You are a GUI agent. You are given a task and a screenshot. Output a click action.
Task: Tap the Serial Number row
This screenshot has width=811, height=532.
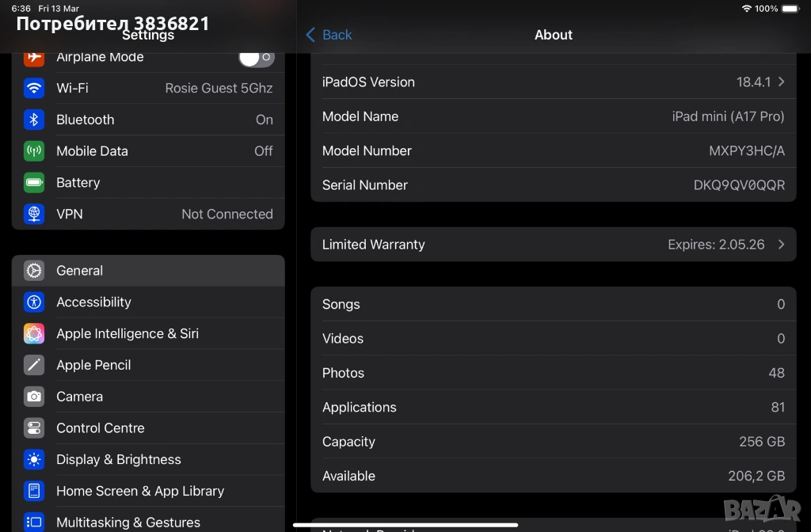point(553,185)
